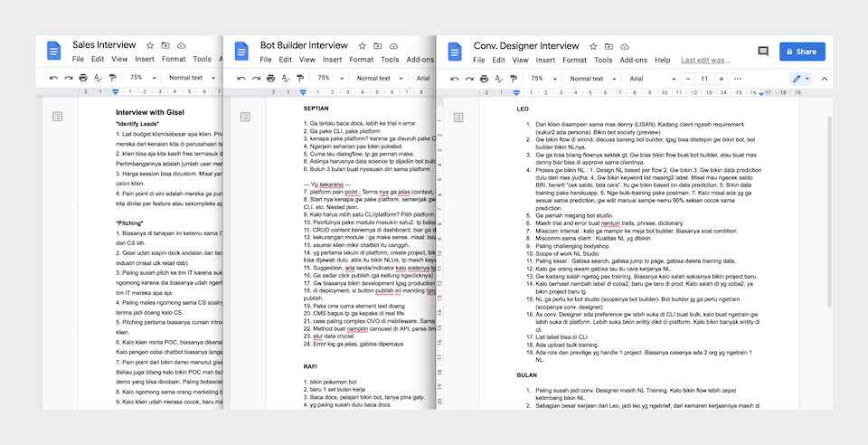Viewport: 868px width, 445px height.
Task: Open the 'Last edit was' version history link
Action: coord(706,60)
